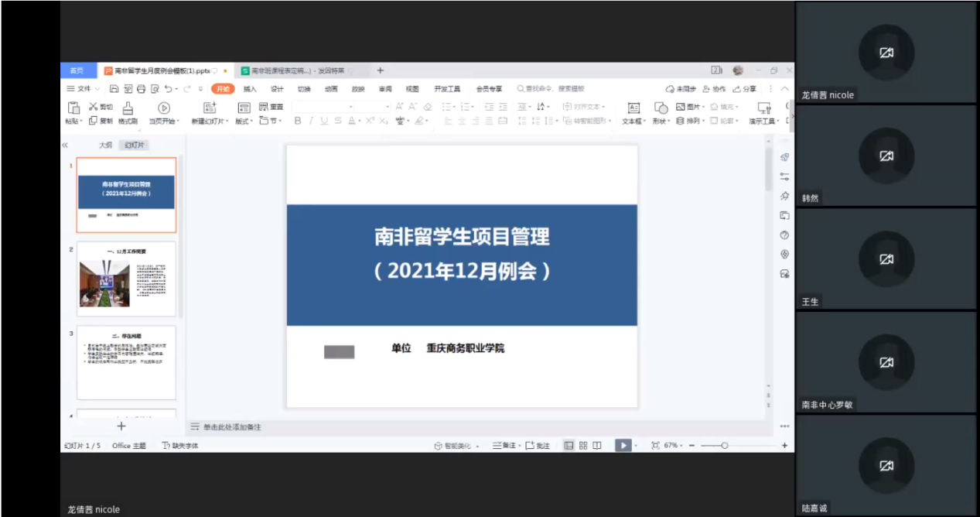Click the Format Painter (格式刷) icon

pos(128,109)
